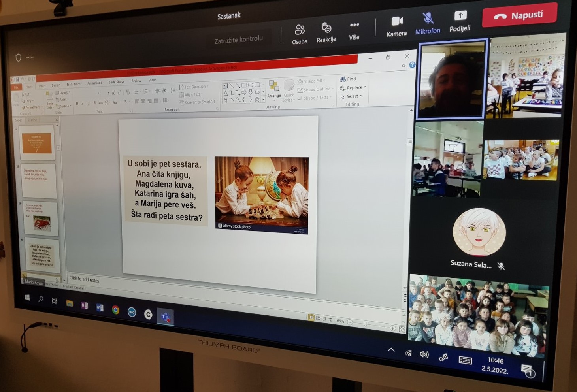This screenshot has width=577, height=392.
Task: Open the Slide Show ribbon tab
Action: tap(117, 82)
